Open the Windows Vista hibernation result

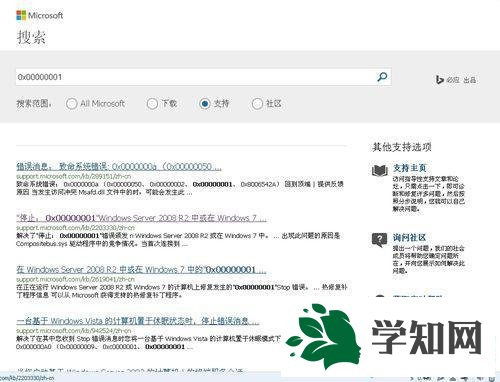[137, 321]
